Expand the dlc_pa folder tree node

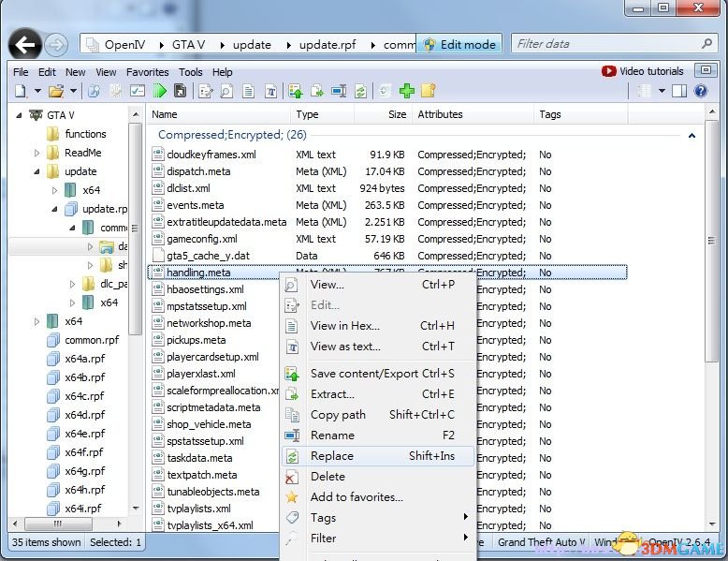click(x=72, y=284)
